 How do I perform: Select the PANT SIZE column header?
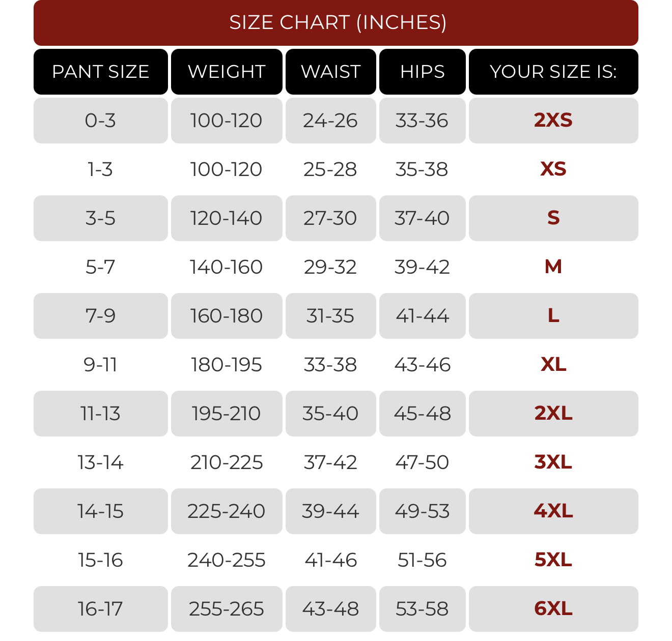point(101,72)
